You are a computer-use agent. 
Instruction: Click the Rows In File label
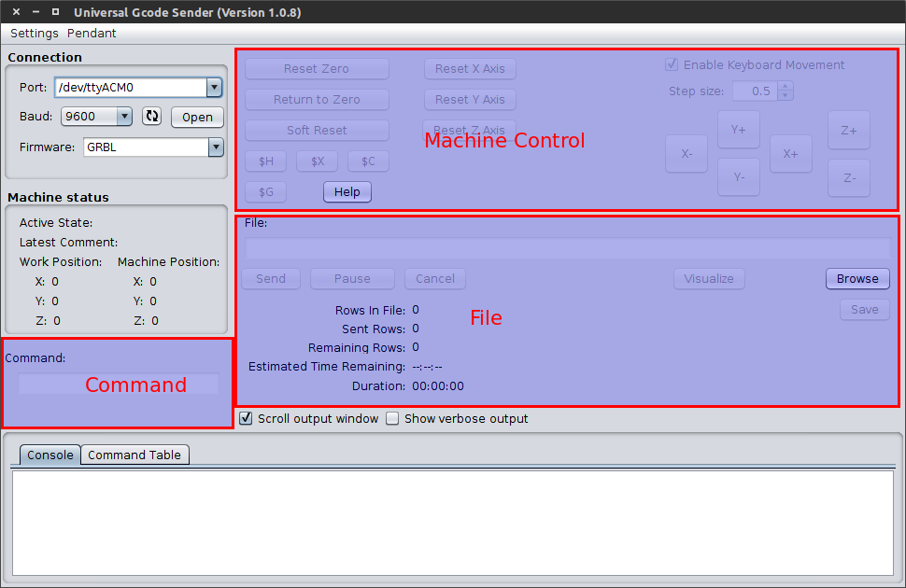pyautogui.click(x=371, y=310)
